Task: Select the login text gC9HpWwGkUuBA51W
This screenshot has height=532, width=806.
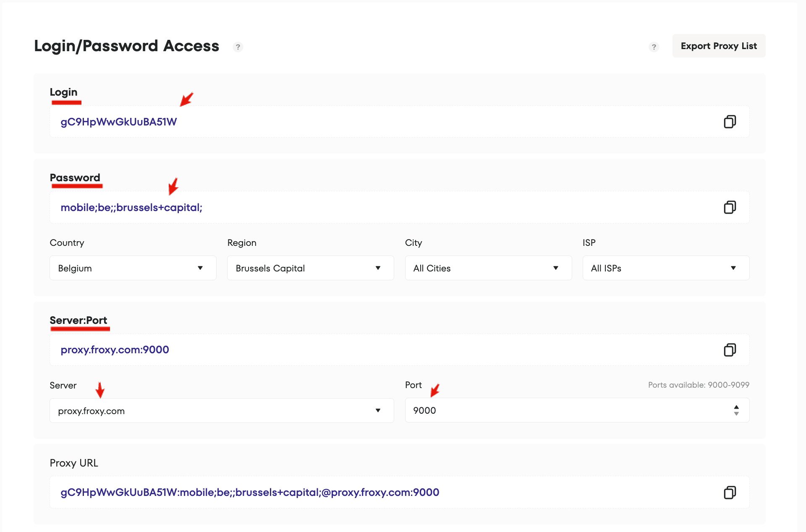Action: click(119, 122)
